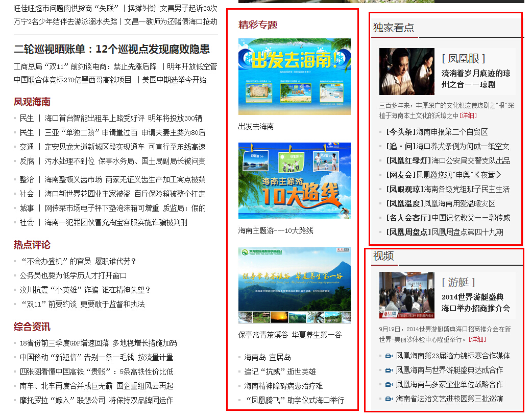Click video icon beside 凤凰海南第23届脑力锦标赛合作媒体
The image size is (532, 418).
(388, 356)
